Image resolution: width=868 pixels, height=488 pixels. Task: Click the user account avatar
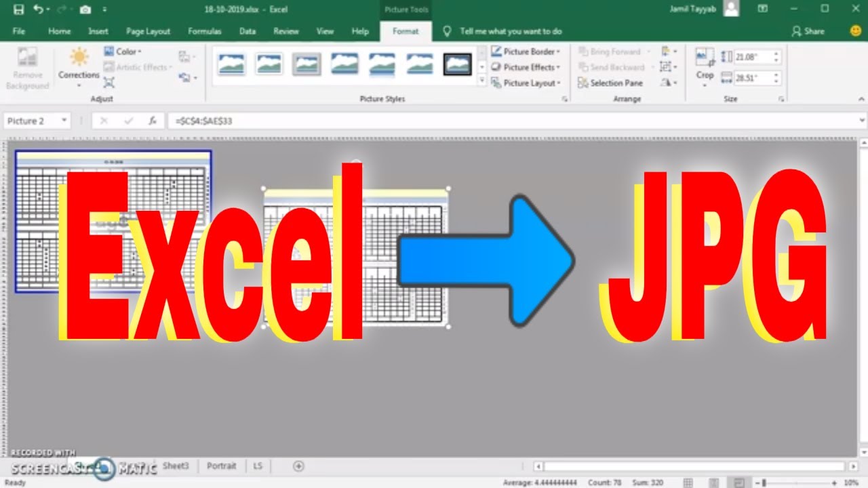point(731,8)
